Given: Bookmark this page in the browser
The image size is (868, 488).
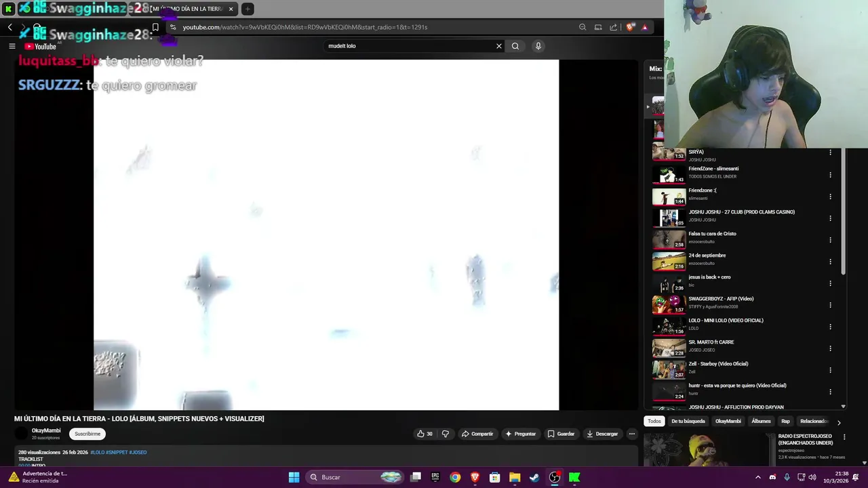Looking at the screenshot, I should tap(155, 27).
